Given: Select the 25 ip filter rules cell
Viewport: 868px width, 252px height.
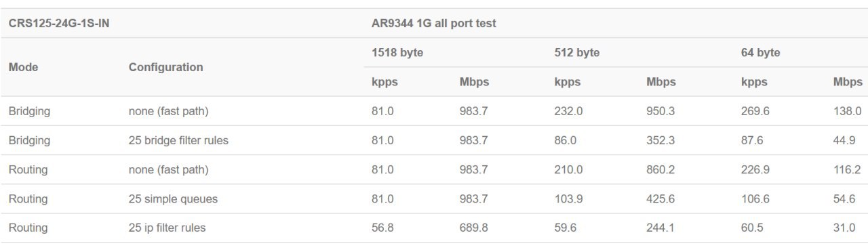Looking at the screenshot, I should [x=167, y=228].
